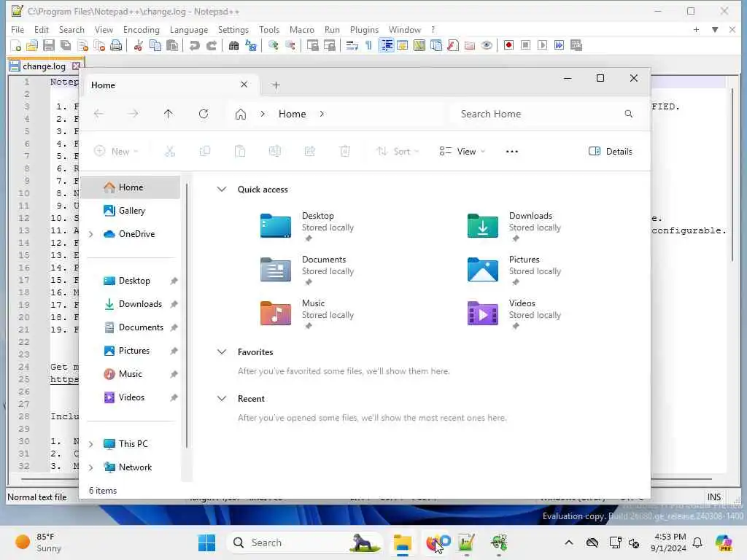
Task: Open Language menu in Notepad++
Action: 189,29
